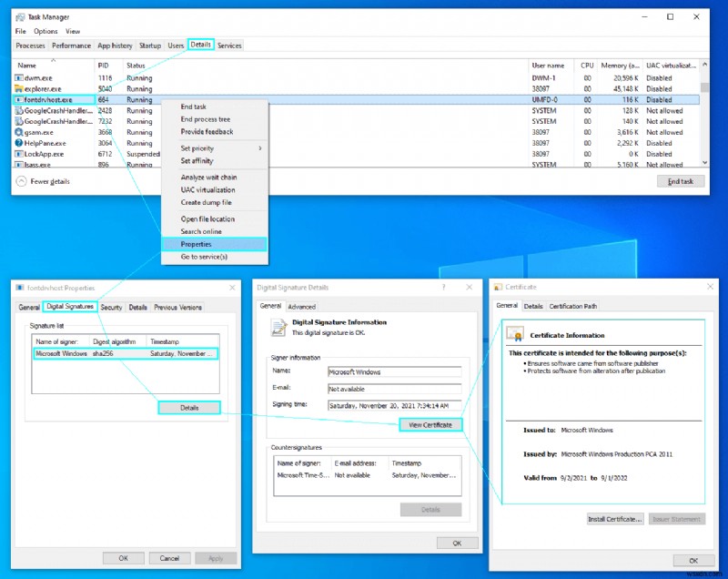Collapse Task Manager using Fewer details
The image size is (728, 579).
pyautogui.click(x=42, y=181)
